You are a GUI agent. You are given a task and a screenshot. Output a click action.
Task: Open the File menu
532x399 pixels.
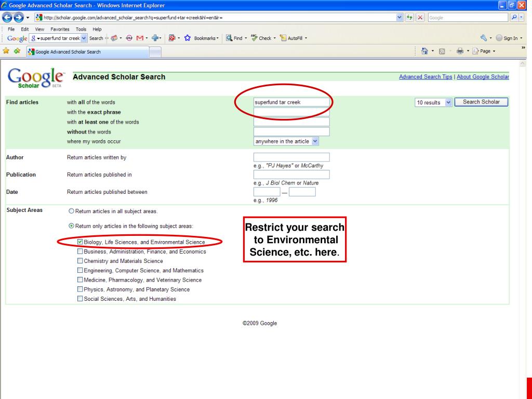click(x=11, y=29)
